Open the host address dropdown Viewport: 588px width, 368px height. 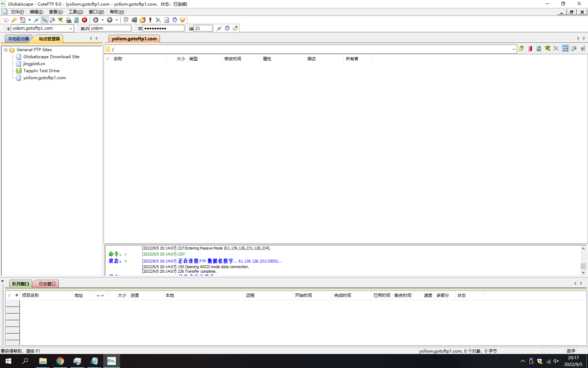click(x=70, y=28)
